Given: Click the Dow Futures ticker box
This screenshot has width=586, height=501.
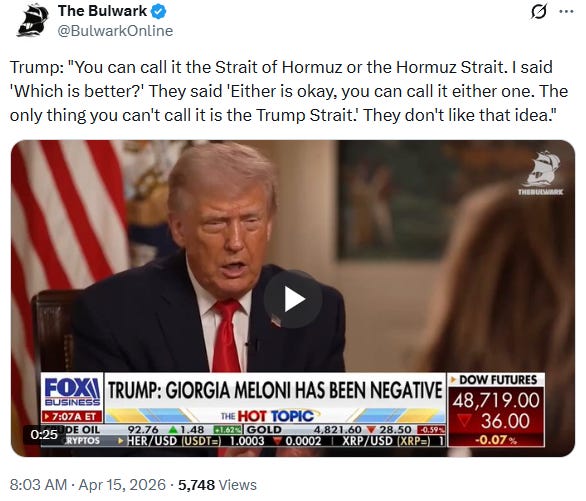Looking at the screenshot, I should [496, 410].
